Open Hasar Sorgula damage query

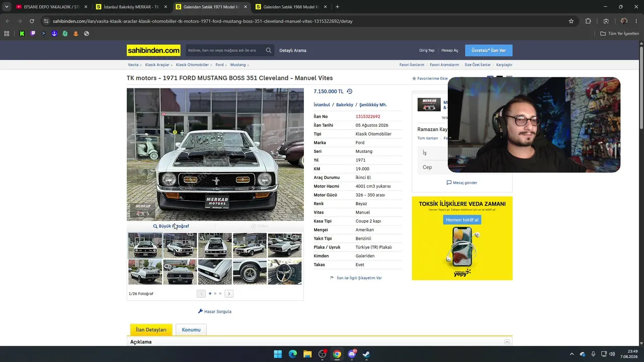click(215, 312)
